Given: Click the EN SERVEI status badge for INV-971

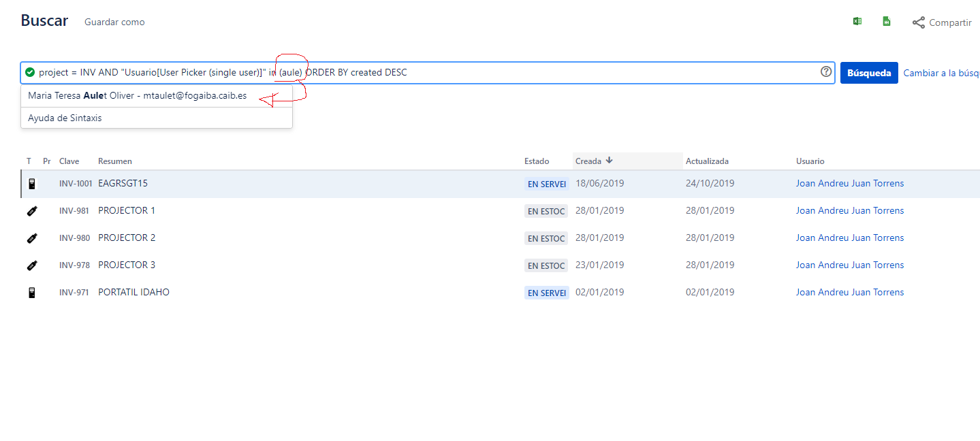Looking at the screenshot, I should (x=546, y=293).
